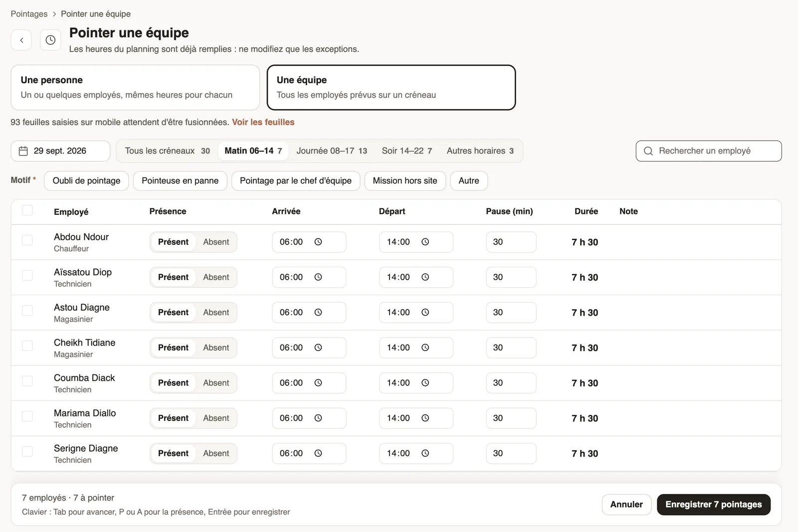Select Oubli de pointage motif
The height and width of the screenshot is (532, 798).
pos(86,181)
